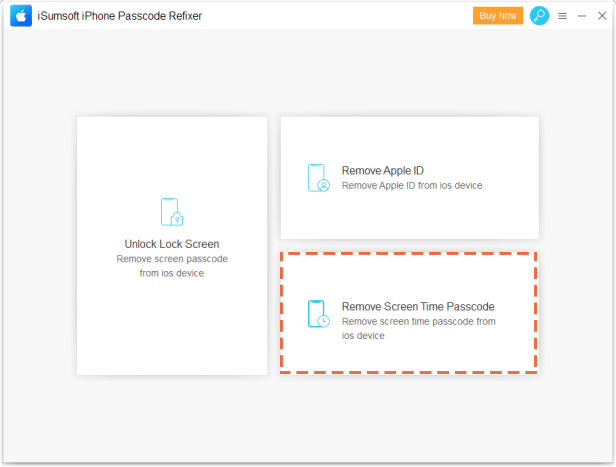Click 'Remove Apple ID from ios device' text
The width and height of the screenshot is (616, 467).
click(412, 185)
